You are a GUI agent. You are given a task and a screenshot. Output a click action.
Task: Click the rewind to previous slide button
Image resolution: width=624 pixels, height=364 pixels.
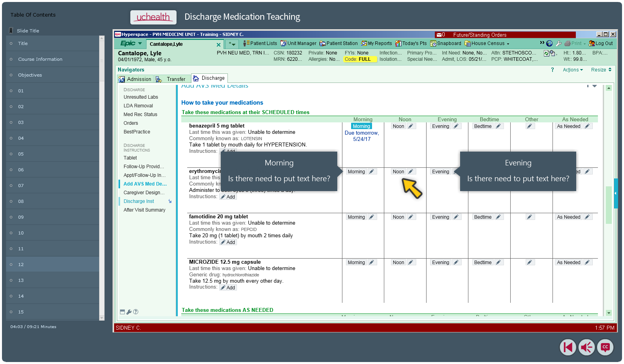[568, 347]
